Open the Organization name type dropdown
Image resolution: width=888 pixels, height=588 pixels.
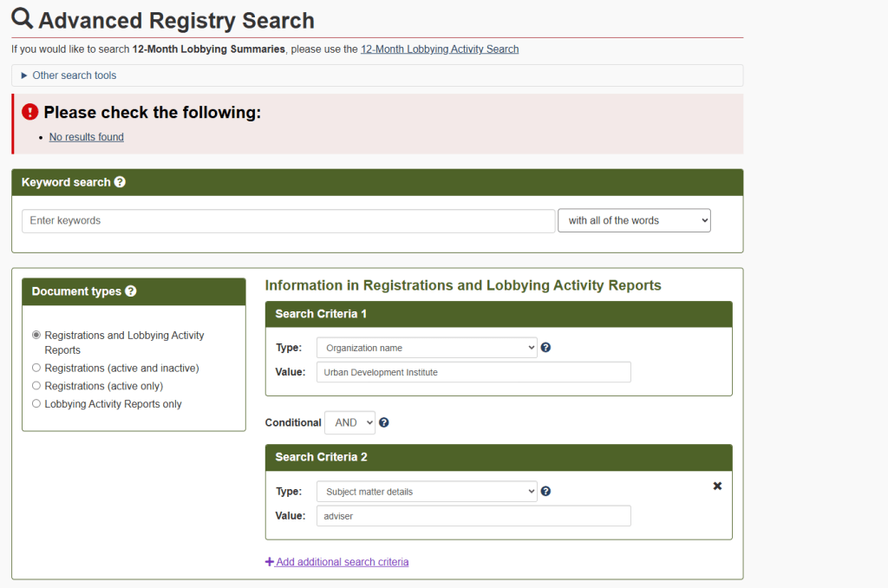click(427, 348)
